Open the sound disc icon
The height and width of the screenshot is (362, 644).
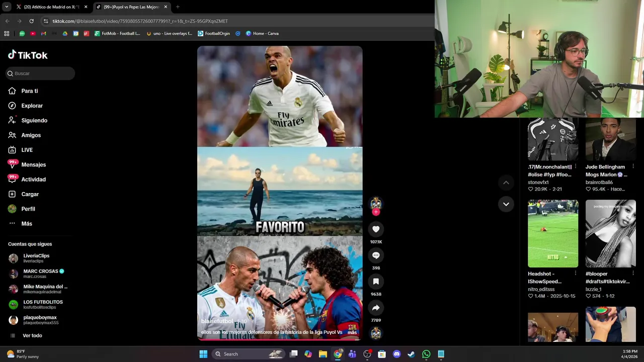point(376,333)
